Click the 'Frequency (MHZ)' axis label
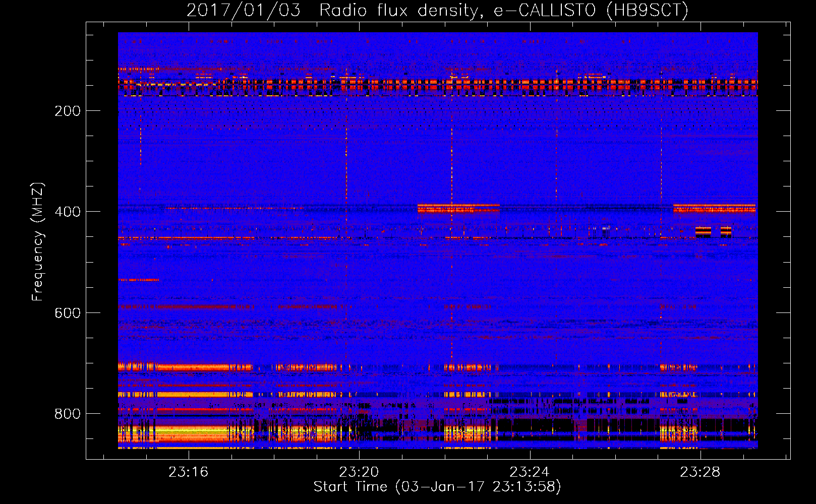This screenshot has height=504, width=816. click(38, 241)
